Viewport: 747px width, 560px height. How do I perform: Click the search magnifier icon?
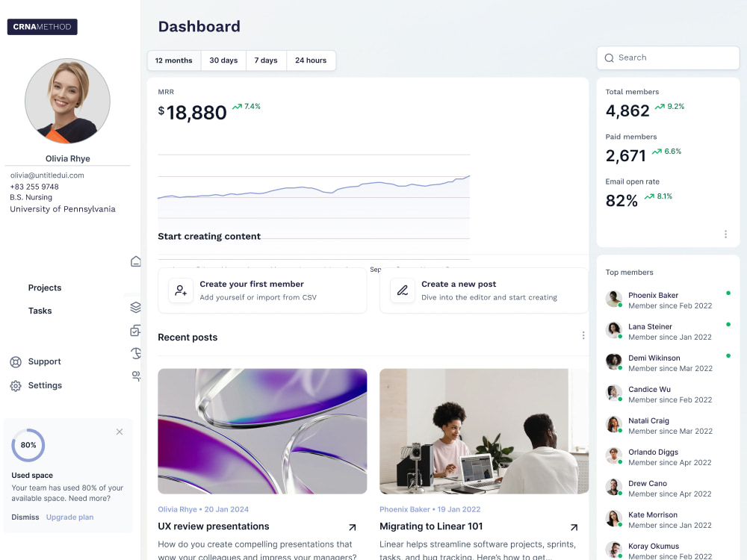click(610, 58)
